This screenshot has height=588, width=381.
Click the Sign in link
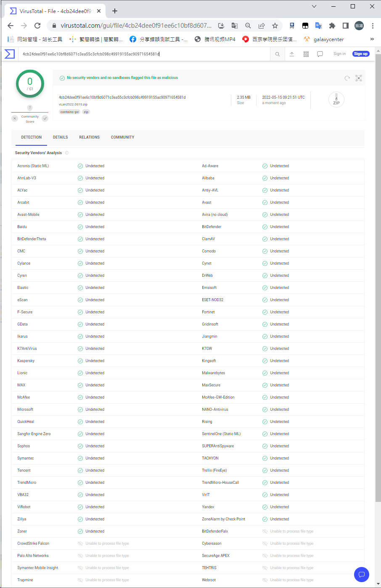click(x=339, y=54)
